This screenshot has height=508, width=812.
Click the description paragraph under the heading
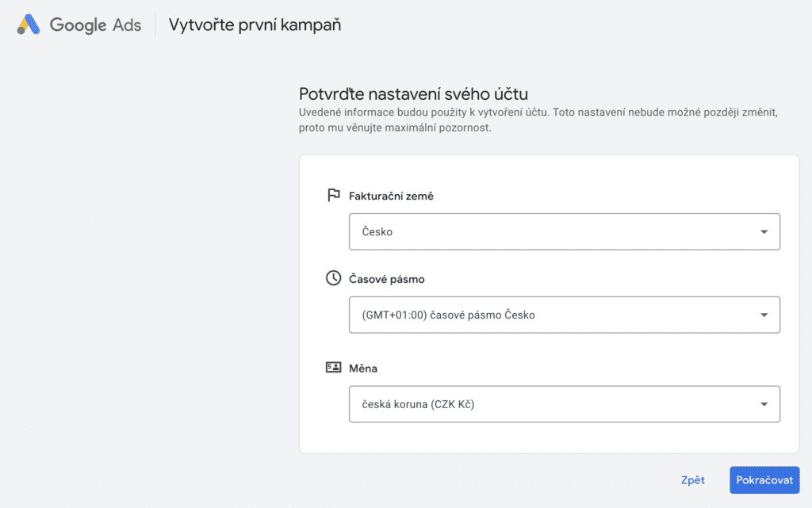(538, 120)
